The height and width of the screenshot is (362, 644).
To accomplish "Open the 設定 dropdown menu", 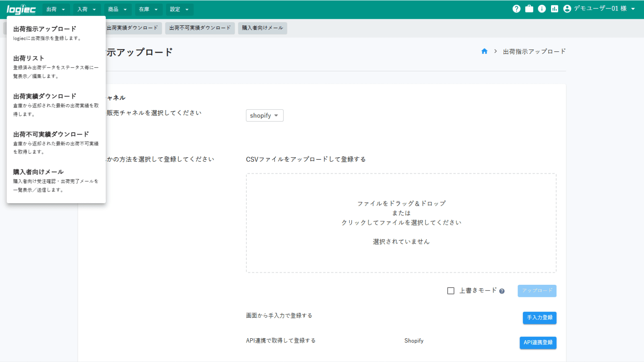I will point(180,9).
